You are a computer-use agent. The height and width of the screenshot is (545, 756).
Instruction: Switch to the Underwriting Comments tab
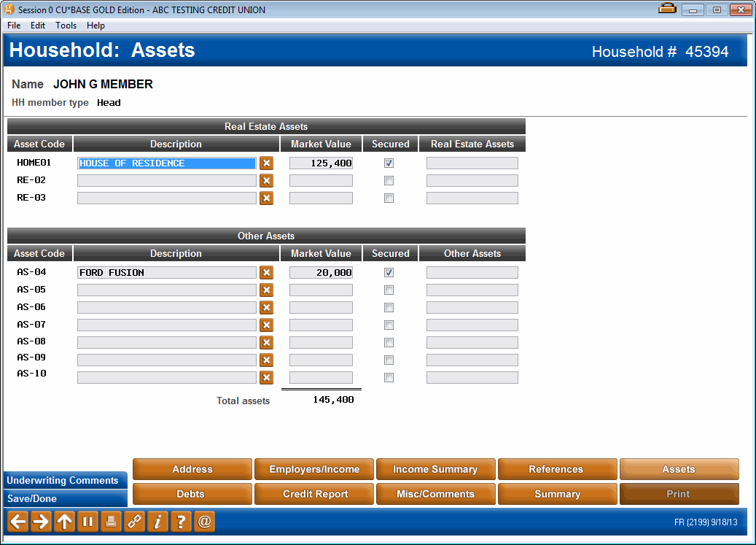coord(64,480)
